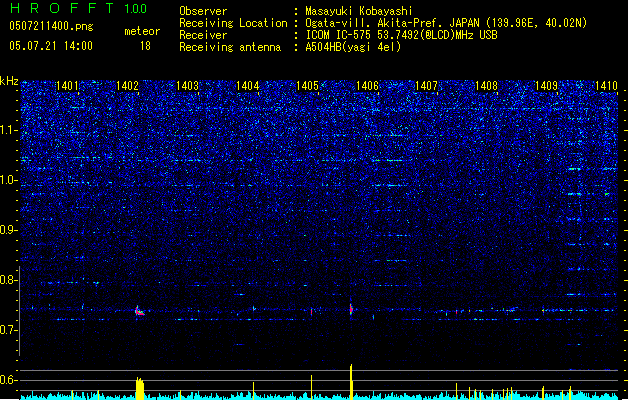Click the 1401 time marker
This screenshot has height=400, width=629.
point(67,86)
